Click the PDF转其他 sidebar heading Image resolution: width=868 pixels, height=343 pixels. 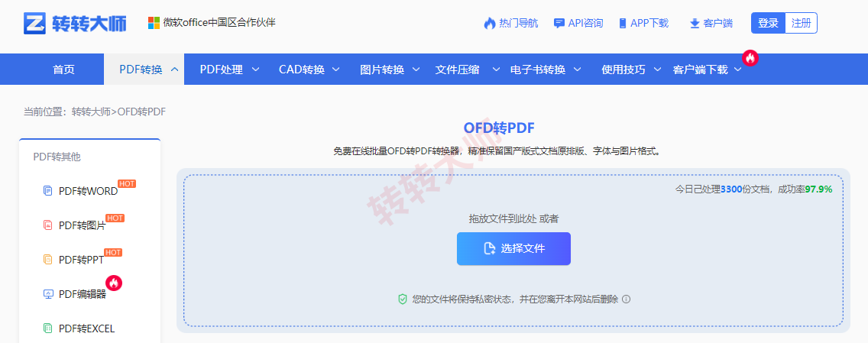pos(57,157)
